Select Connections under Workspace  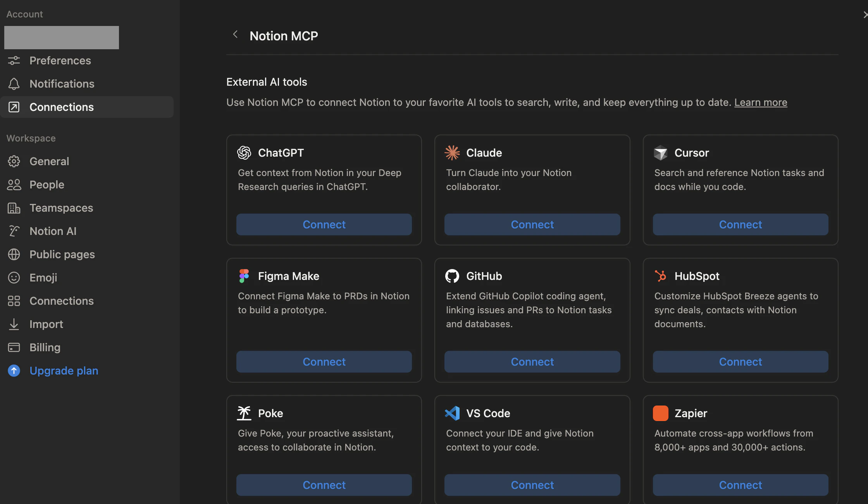(87, 301)
